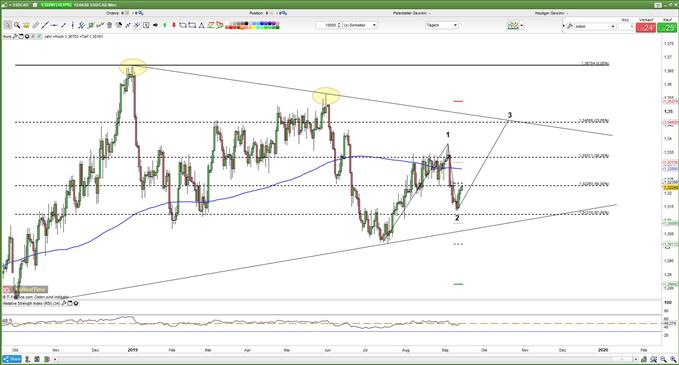Click the zoom-in magnifier at bottom right
Image resolution: width=679 pixels, height=365 pixels.
[x=673, y=359]
